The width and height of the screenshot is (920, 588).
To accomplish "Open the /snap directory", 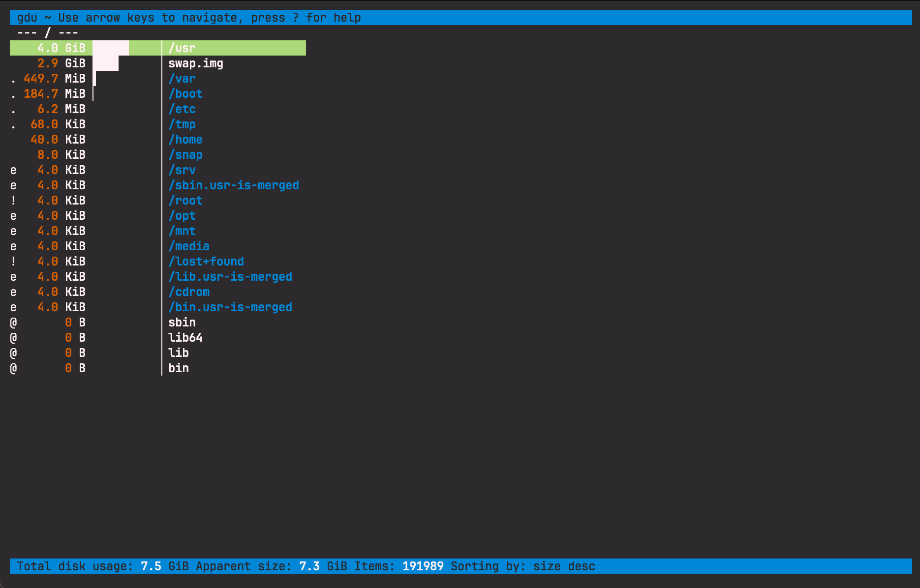I will coord(185,154).
